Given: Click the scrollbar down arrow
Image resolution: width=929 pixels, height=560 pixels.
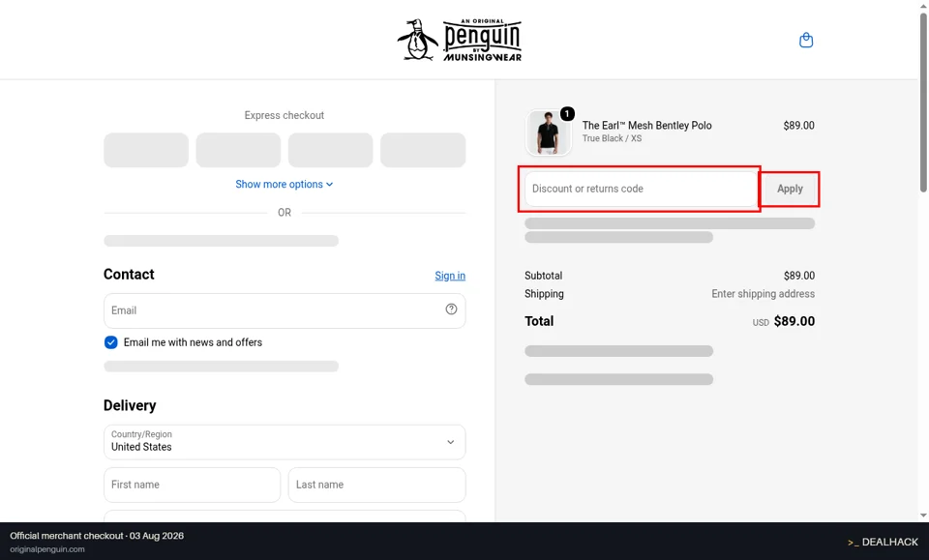Looking at the screenshot, I should pos(923,516).
